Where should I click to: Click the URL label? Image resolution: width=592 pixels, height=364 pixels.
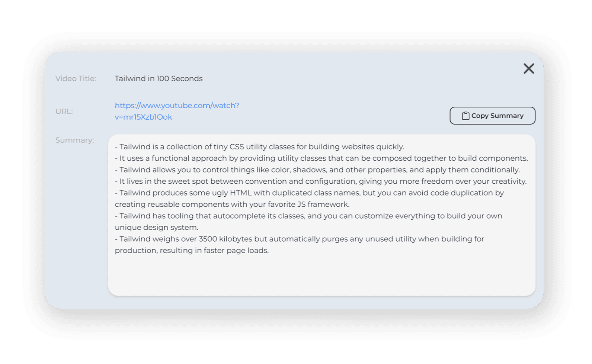(64, 112)
